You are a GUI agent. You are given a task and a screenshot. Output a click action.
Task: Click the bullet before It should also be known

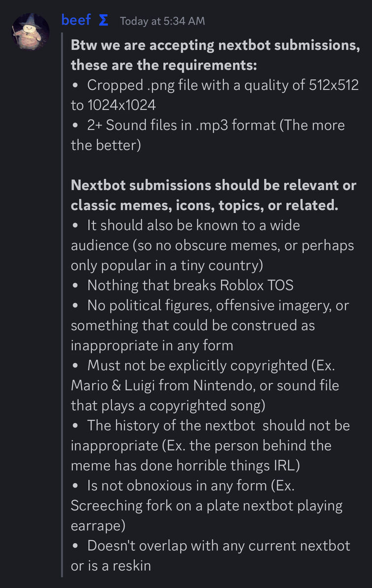(75, 226)
